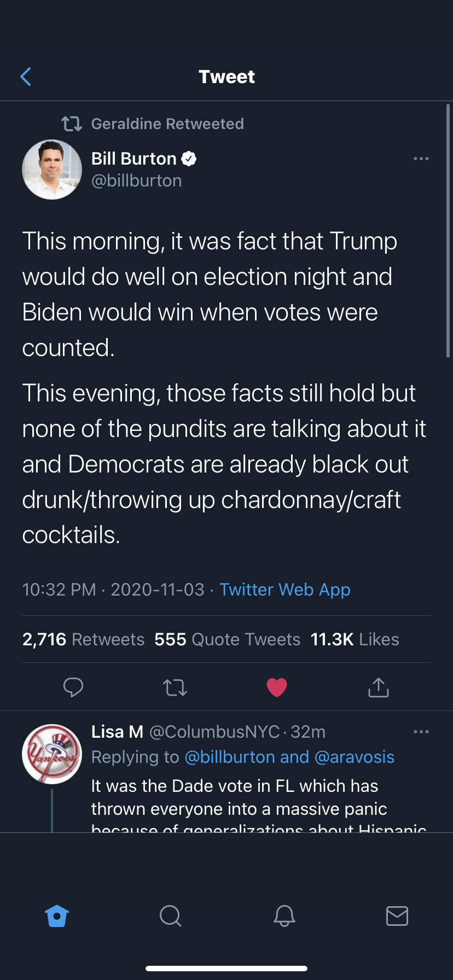
Task: View notifications via the bell icon
Action: (283, 916)
